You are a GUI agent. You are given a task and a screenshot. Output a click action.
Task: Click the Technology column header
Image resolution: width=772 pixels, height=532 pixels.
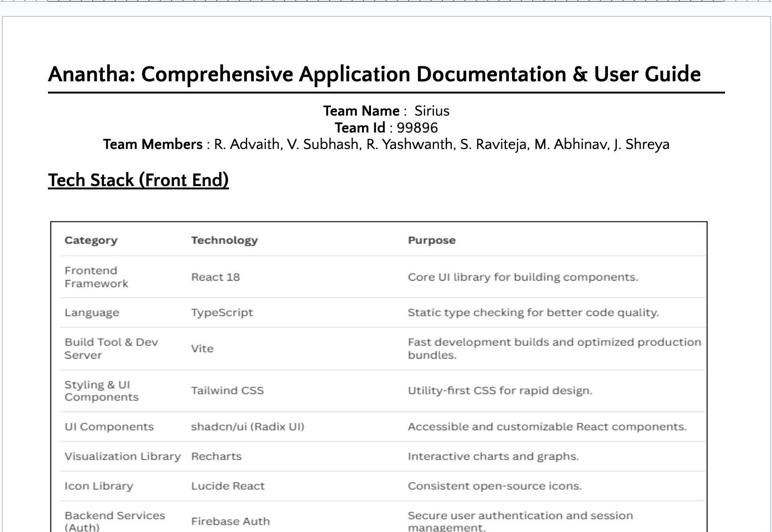coord(224,240)
